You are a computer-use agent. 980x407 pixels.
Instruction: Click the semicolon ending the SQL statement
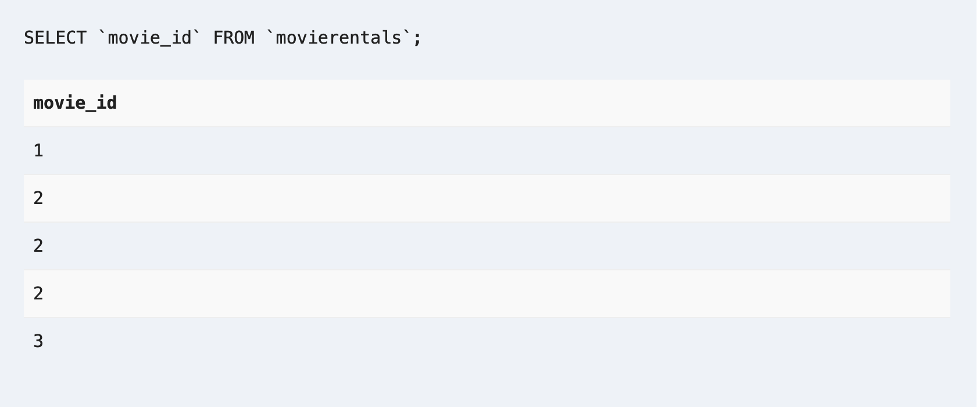[417, 39]
